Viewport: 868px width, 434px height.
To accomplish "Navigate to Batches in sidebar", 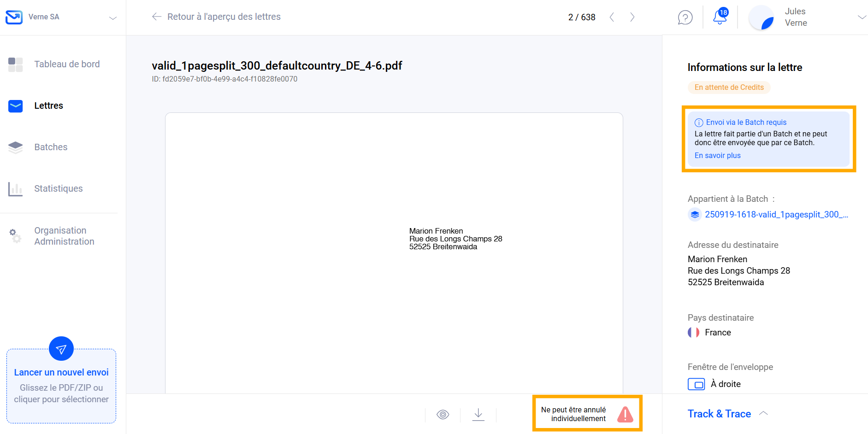I will [51, 147].
